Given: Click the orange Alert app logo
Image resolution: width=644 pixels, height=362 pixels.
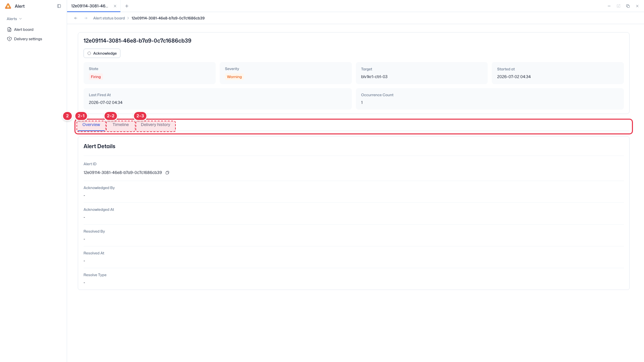Looking at the screenshot, I should click(x=8, y=6).
